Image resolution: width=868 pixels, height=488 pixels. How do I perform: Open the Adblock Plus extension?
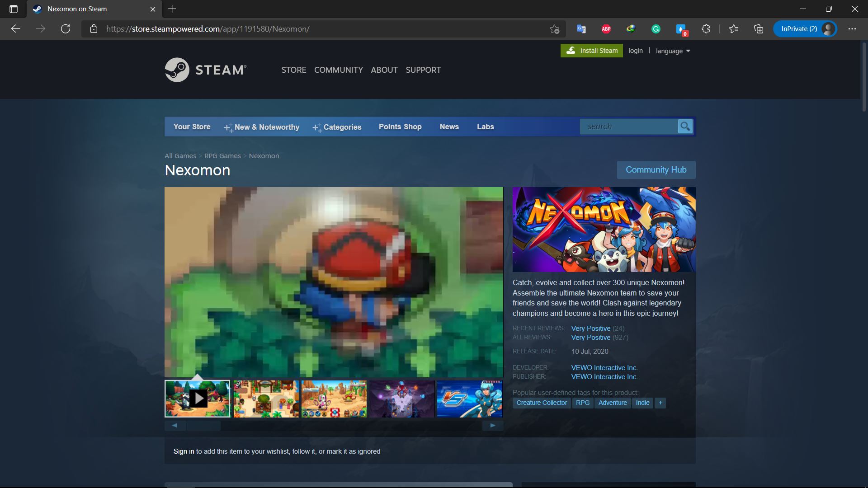coord(606,28)
